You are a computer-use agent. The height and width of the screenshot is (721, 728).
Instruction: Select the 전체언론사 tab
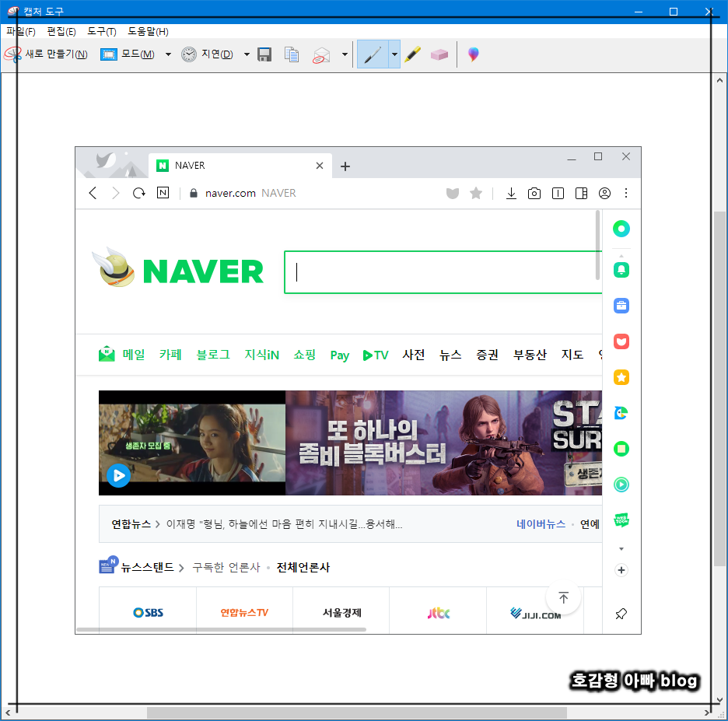coord(303,567)
